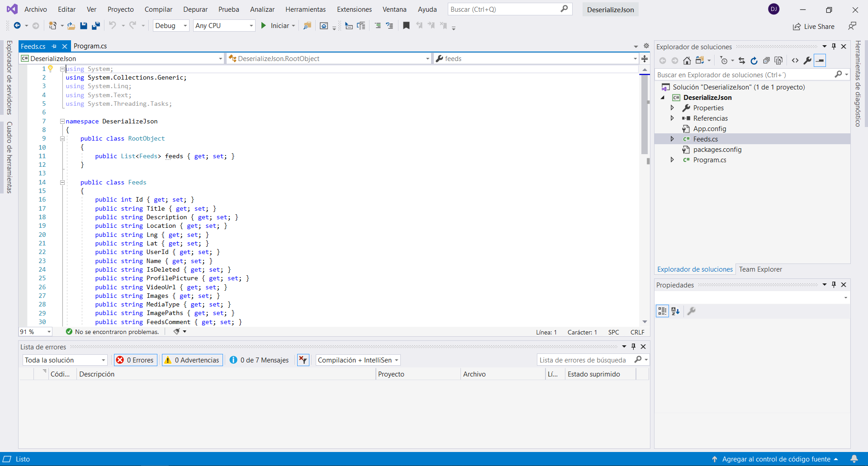The image size is (868, 466).
Task: Collapse all items in Solution Explorer
Action: coord(766,61)
